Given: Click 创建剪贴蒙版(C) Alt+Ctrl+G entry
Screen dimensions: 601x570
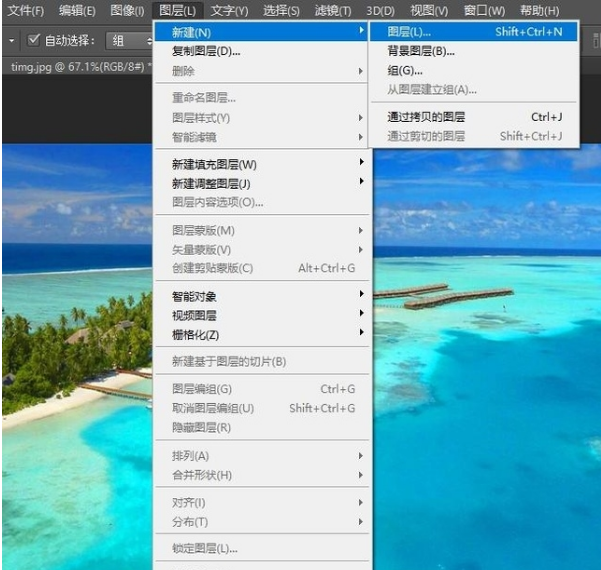Looking at the screenshot, I should click(261, 268).
